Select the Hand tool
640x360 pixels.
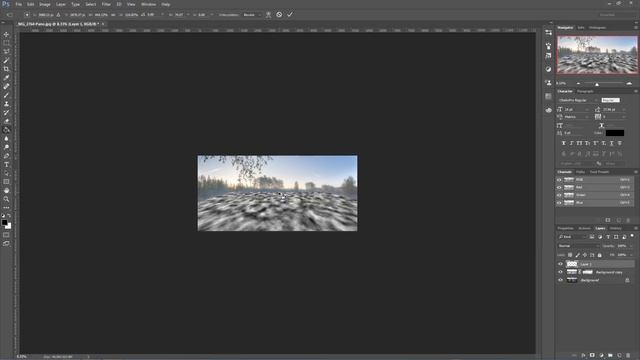click(x=6, y=191)
